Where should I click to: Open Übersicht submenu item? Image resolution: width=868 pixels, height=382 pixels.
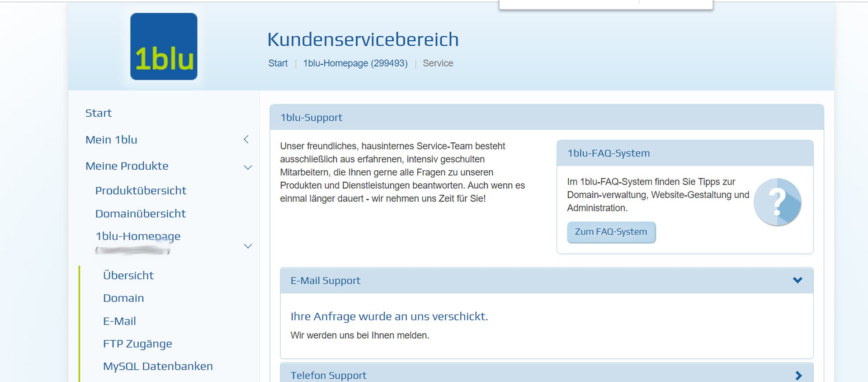[x=128, y=275]
